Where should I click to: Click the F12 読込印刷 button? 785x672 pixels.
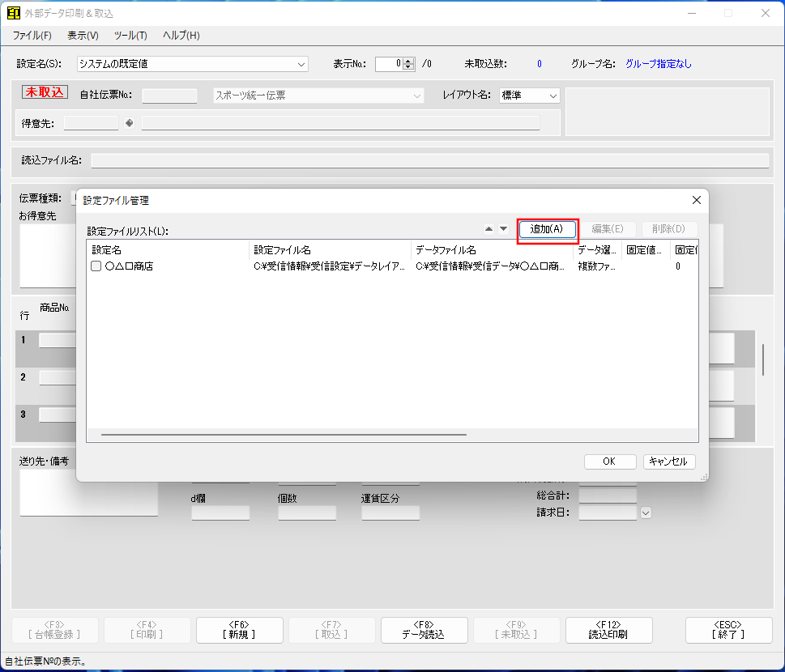tap(608, 630)
